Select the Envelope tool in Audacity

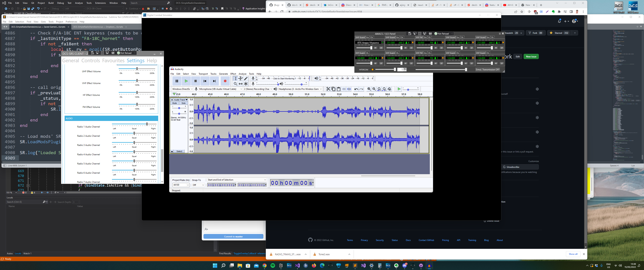coord(241,78)
